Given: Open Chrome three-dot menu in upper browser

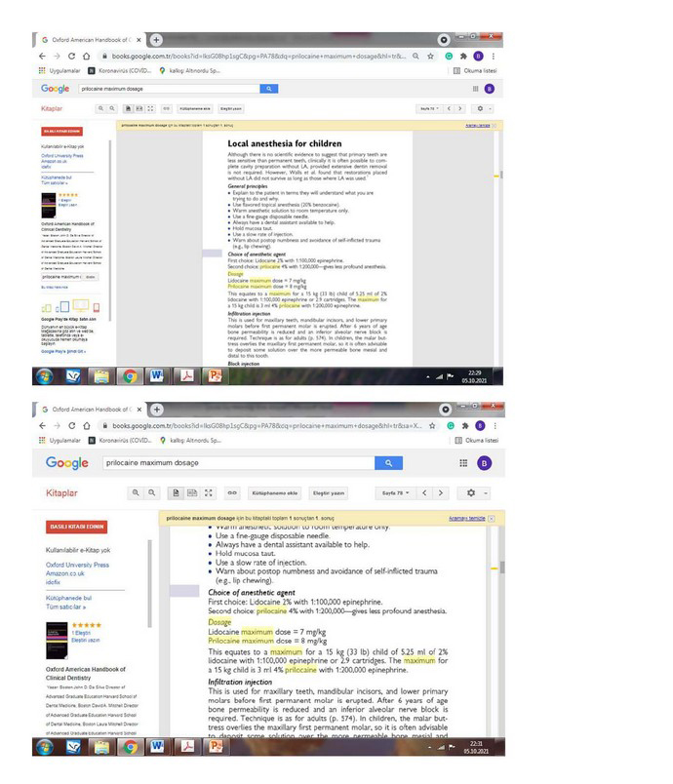Looking at the screenshot, I should (x=493, y=56).
